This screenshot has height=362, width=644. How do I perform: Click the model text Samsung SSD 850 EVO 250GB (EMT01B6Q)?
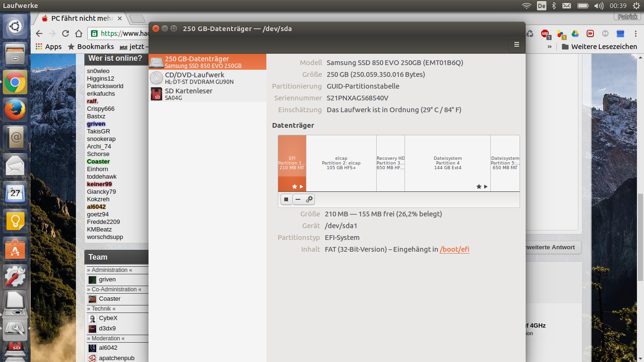tap(395, 63)
